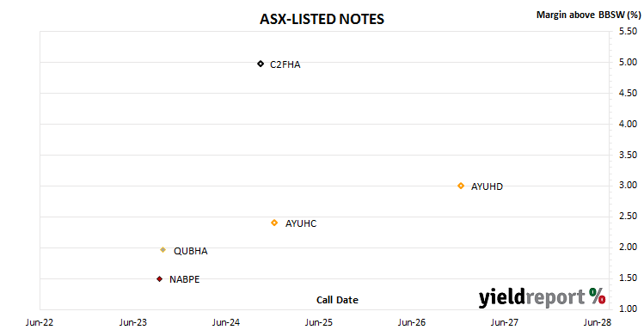
Task: Select the QUBHA diamond data point
Action: 163,250
